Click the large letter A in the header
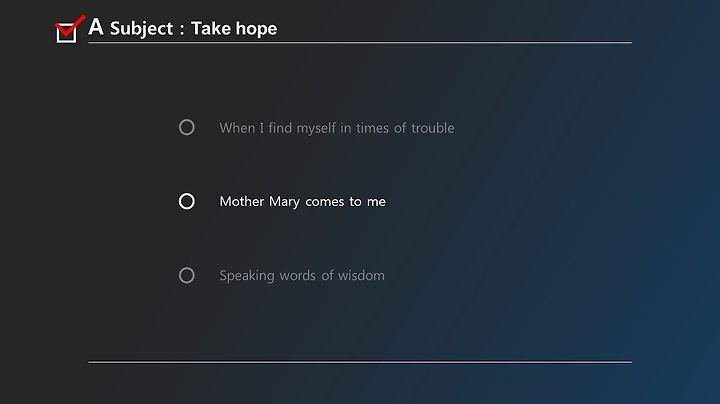The height and width of the screenshot is (404, 720). (x=96, y=27)
